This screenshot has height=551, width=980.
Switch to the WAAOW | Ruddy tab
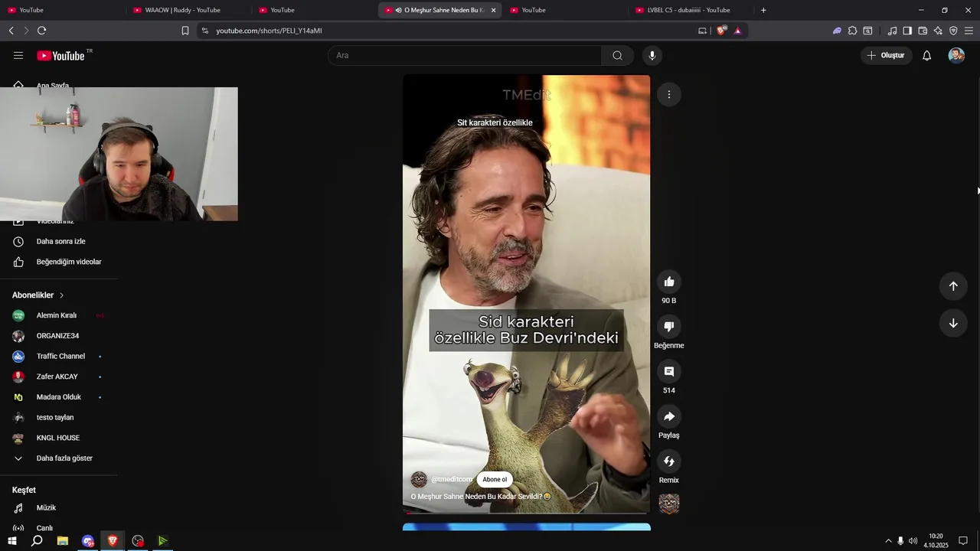click(x=184, y=10)
